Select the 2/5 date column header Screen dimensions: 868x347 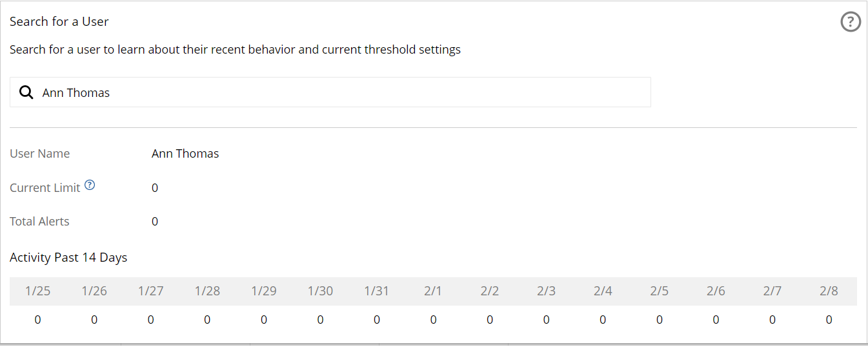pyautogui.click(x=659, y=291)
